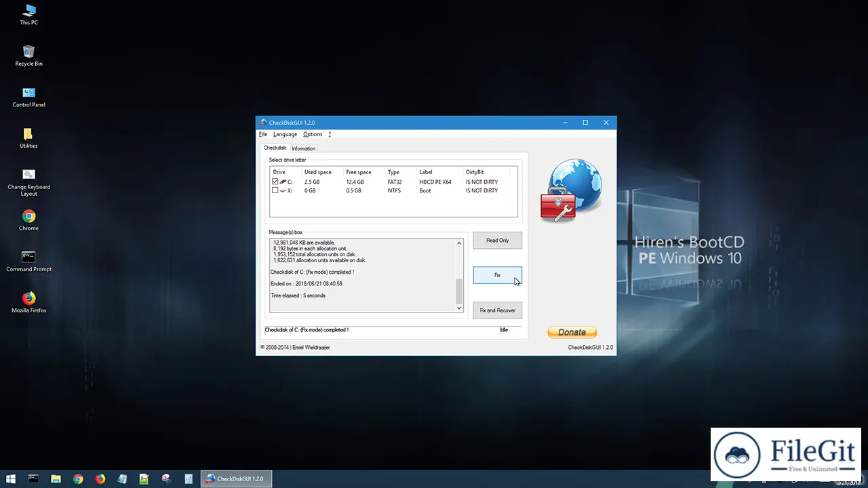
Task: Select the Boot label cell
Action: pos(425,190)
